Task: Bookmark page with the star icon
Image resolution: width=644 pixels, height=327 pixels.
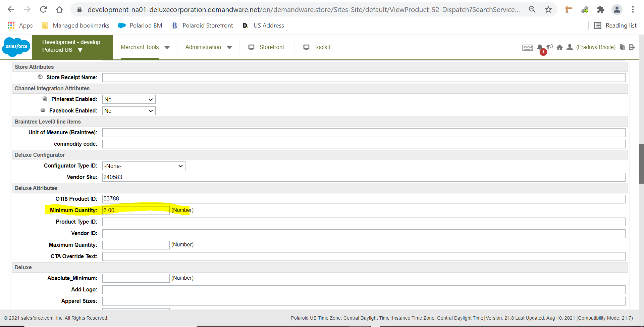Action: 548,9
